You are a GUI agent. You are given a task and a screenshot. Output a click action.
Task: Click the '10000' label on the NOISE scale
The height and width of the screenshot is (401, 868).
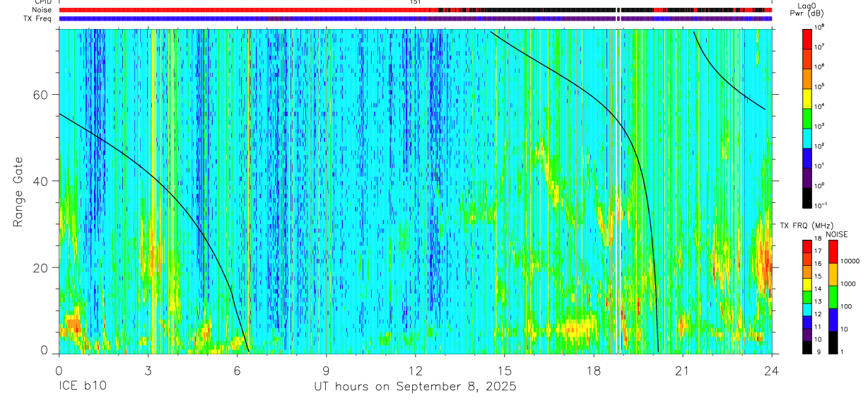pyautogui.click(x=852, y=262)
